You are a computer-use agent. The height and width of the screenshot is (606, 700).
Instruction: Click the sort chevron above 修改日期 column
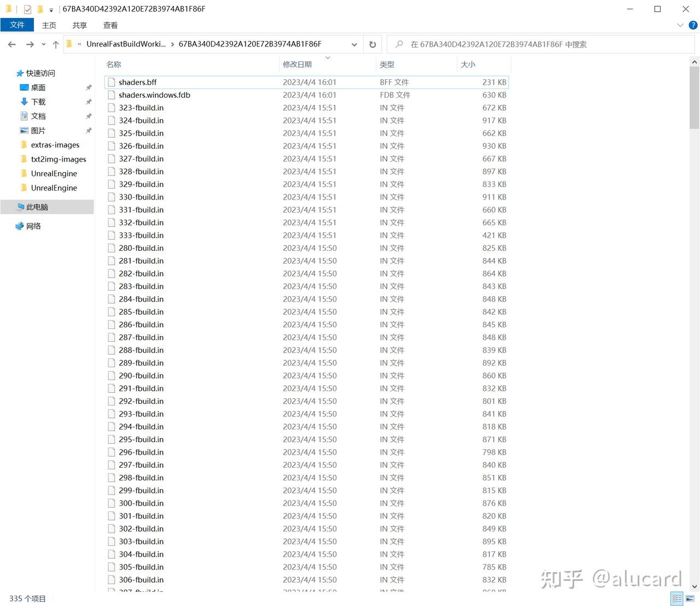click(327, 57)
